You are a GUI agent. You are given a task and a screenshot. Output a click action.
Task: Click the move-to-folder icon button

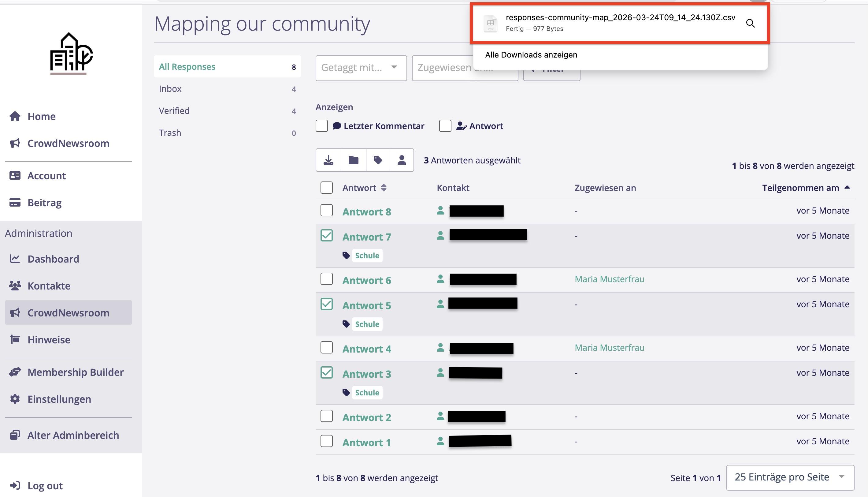[353, 160]
